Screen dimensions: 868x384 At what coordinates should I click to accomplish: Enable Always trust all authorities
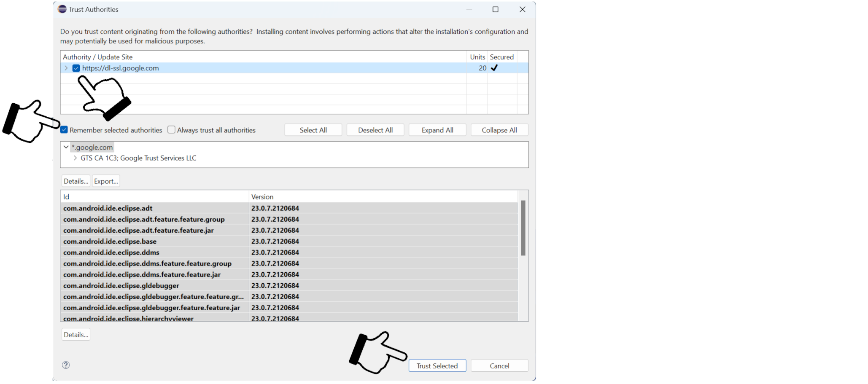click(x=171, y=130)
